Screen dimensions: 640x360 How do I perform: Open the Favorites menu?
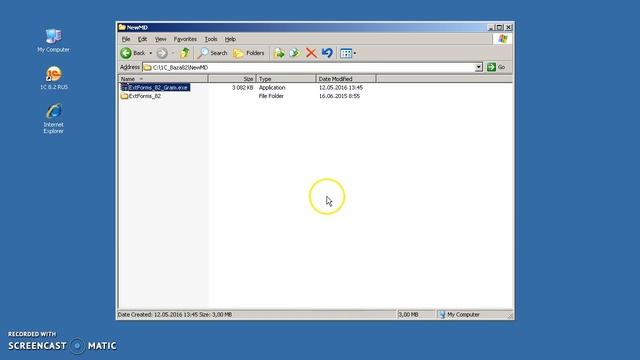[185, 39]
